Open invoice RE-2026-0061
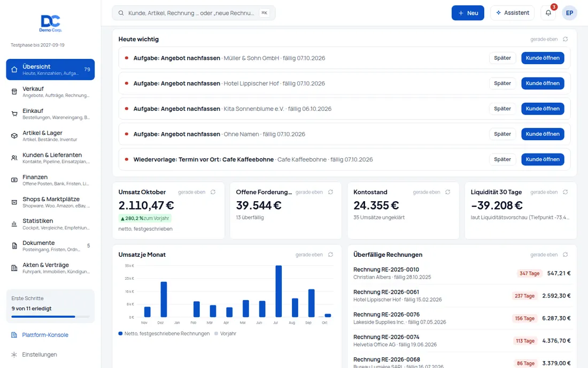 (x=462, y=296)
